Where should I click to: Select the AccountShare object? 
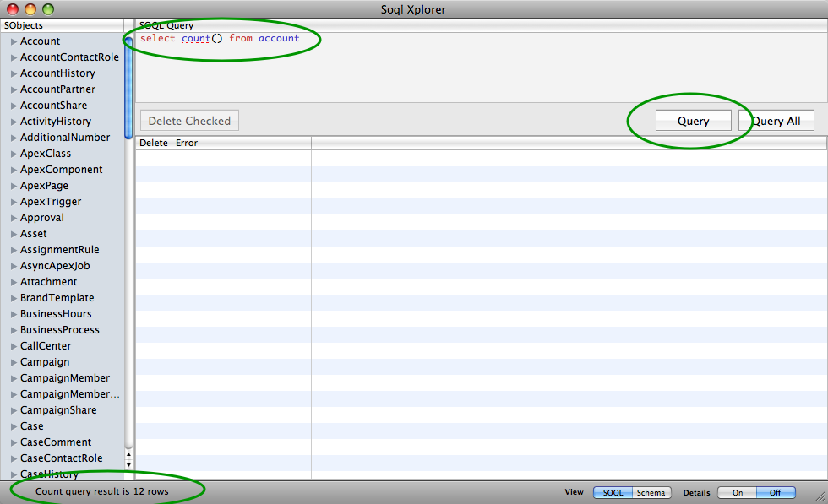[x=53, y=106]
